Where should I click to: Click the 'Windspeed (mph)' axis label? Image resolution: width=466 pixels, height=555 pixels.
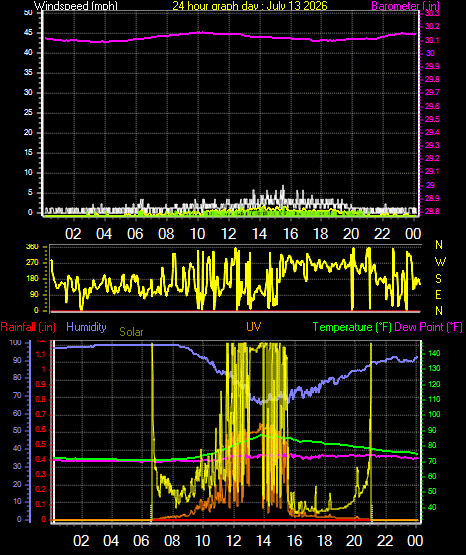[75, 6]
